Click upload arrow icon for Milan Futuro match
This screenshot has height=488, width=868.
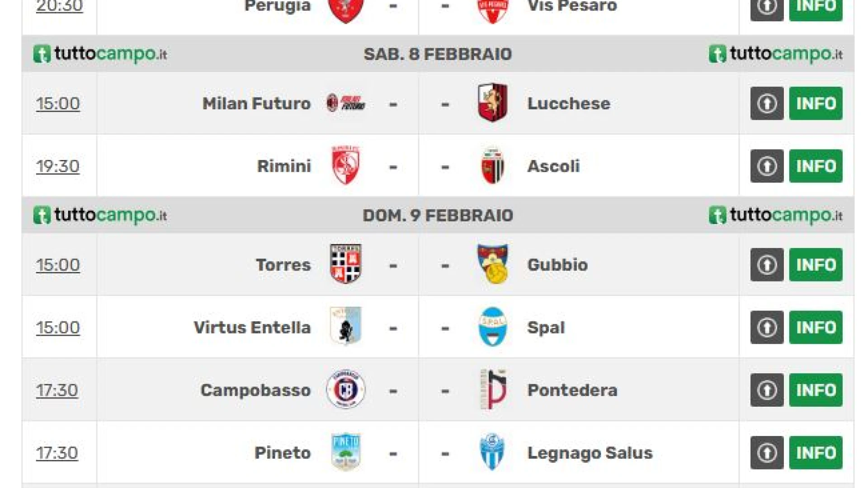click(767, 103)
